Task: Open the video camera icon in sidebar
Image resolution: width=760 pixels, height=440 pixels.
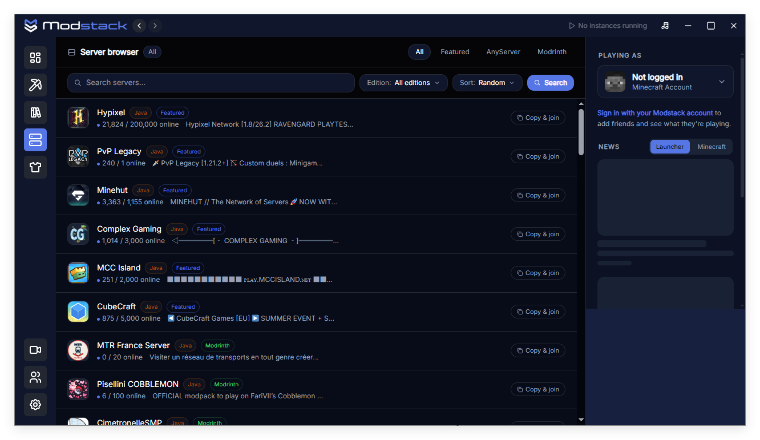Action: [35, 350]
